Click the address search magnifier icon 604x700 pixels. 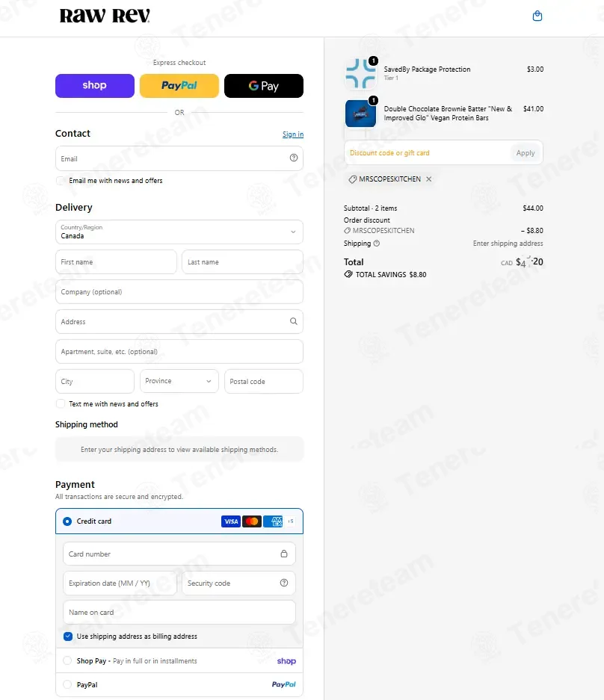(294, 321)
